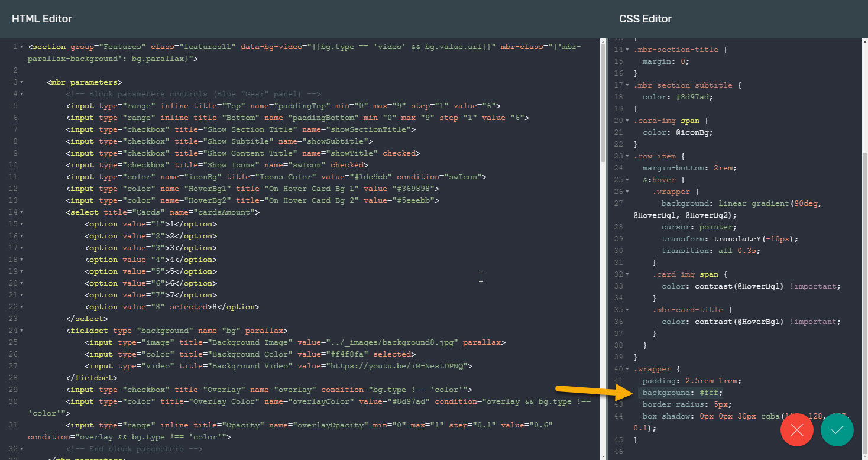Fold the .row-item rule at CSS line 23
Viewport: 868px width, 460px height.
pyautogui.click(x=628, y=156)
